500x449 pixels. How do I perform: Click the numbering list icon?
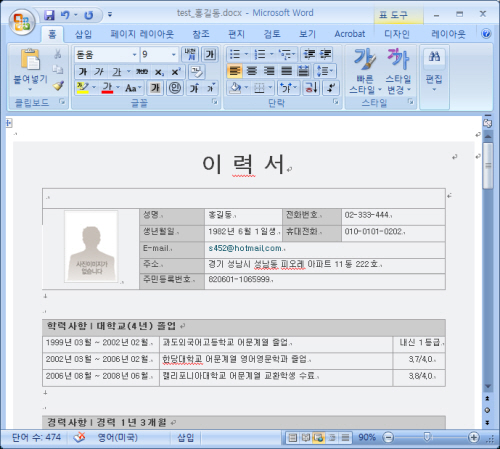coord(260,54)
